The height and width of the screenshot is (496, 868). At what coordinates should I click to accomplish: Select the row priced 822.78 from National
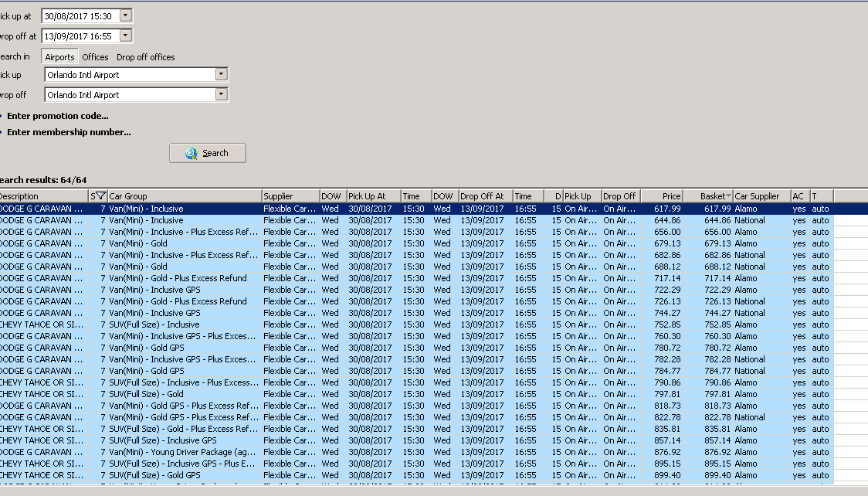point(417,418)
